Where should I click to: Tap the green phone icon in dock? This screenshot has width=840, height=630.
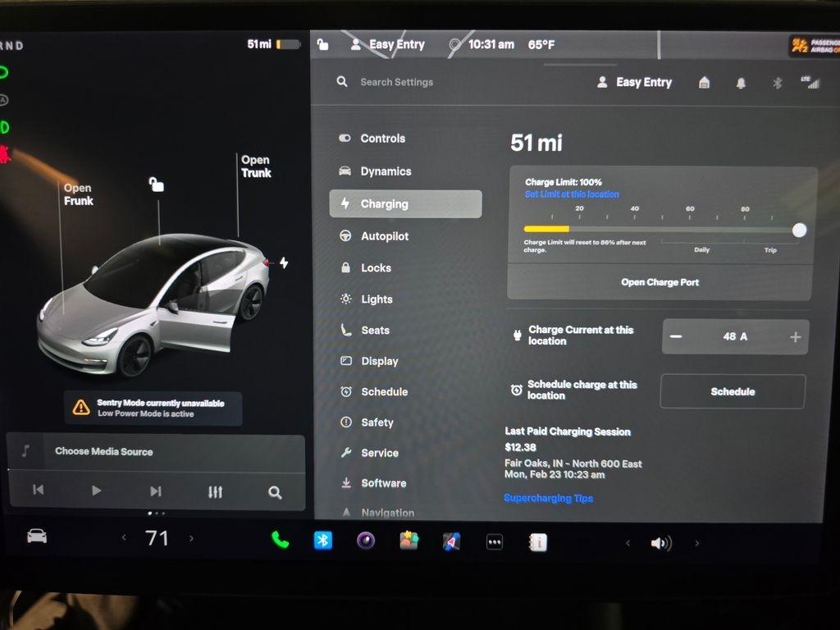coord(281,540)
